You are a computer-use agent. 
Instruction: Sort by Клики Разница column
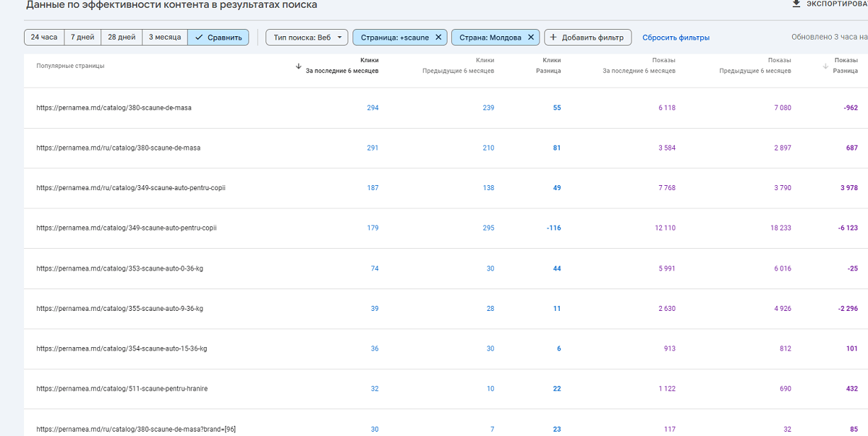point(548,65)
